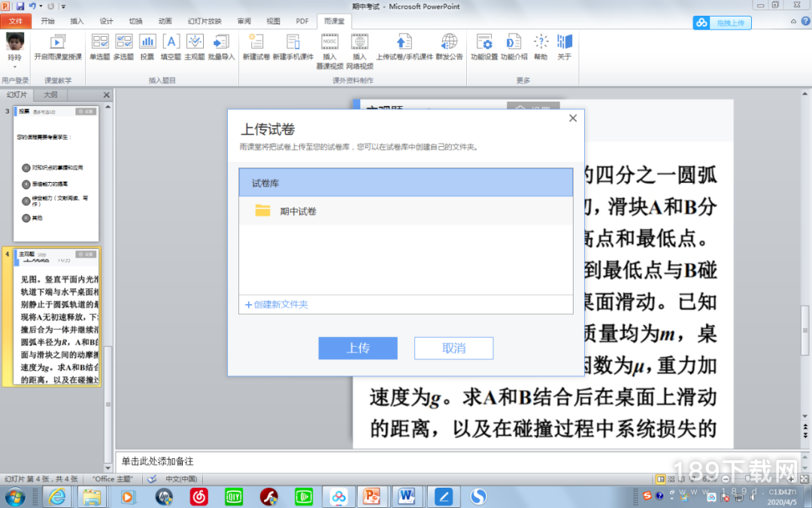Open iQIYI app from taskbar
This screenshot has height=508, width=812.
[x=234, y=497]
